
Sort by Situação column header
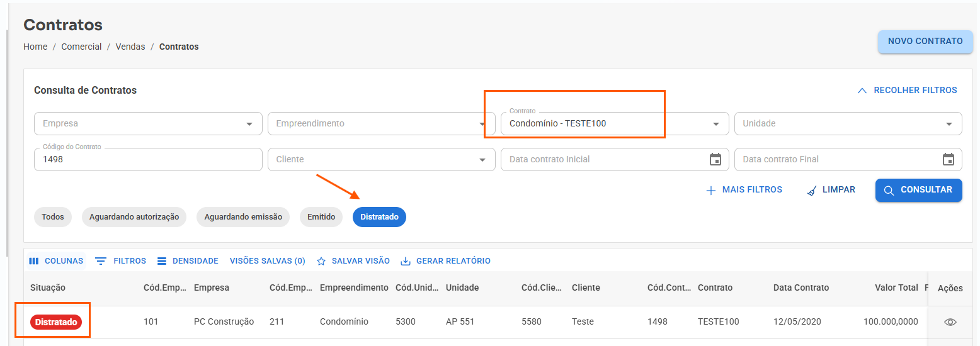[x=48, y=287]
